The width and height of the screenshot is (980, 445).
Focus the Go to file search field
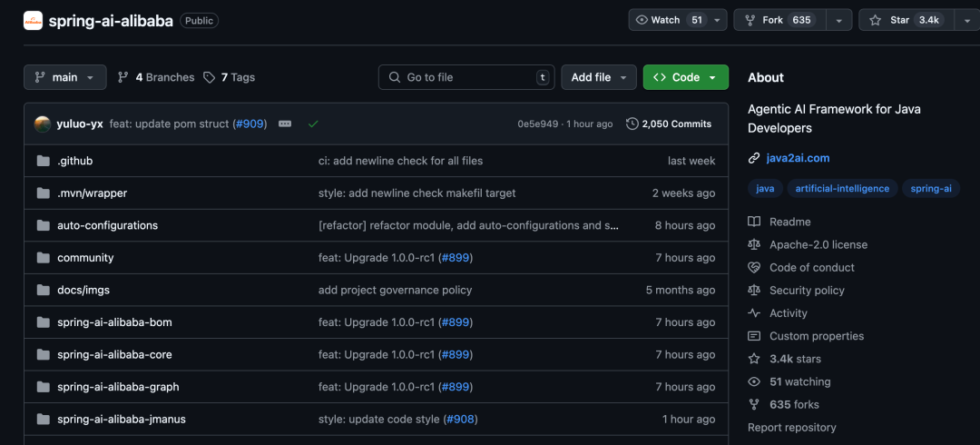click(x=466, y=77)
